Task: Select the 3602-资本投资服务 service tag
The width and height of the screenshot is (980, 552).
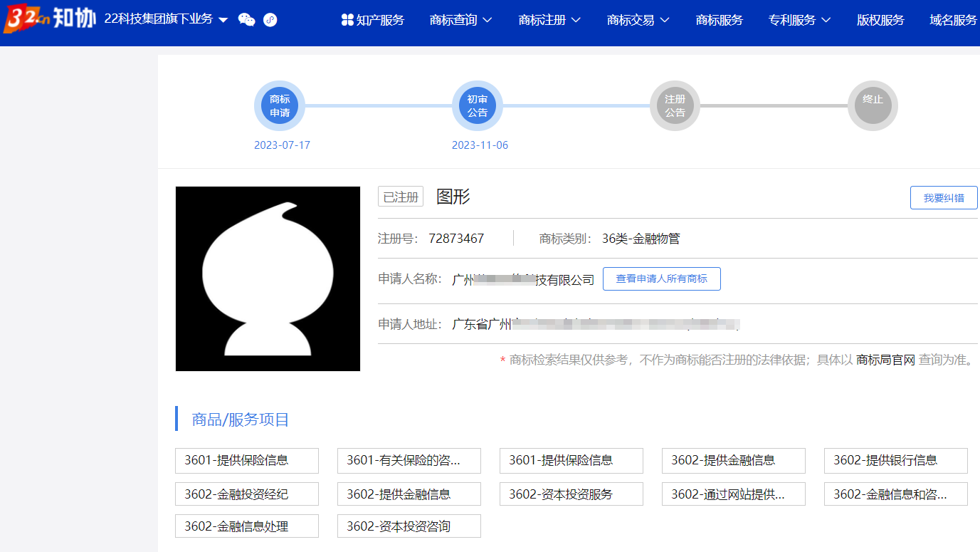Action: pos(571,494)
